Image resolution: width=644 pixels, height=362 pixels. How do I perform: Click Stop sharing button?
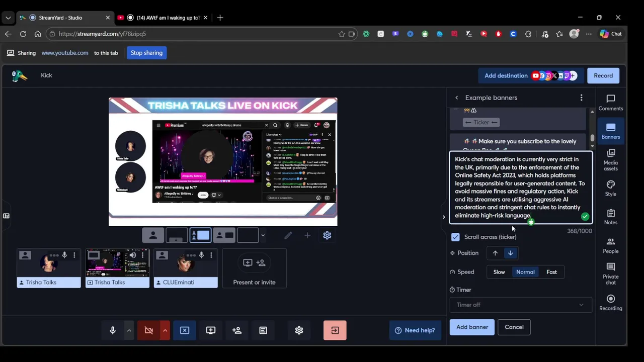146,53
